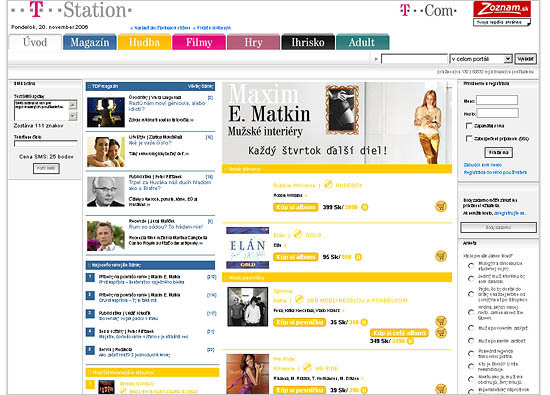
Task: Click the login submit button in the login panel
Action: 498,152
